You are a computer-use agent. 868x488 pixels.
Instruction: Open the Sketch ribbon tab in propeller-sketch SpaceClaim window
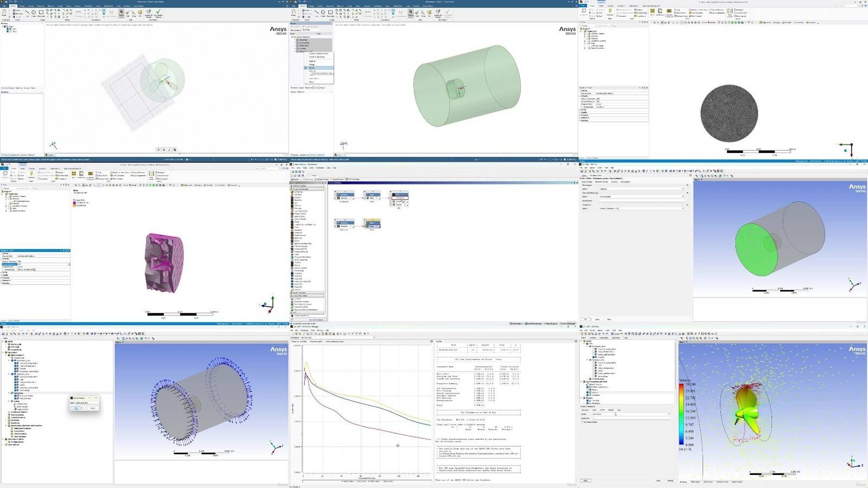click(x=13, y=6)
